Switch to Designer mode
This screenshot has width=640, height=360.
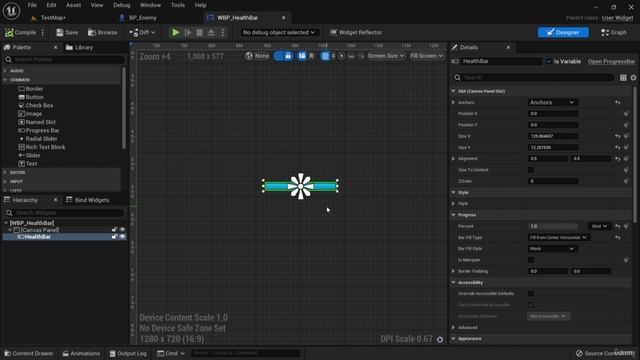(563, 32)
